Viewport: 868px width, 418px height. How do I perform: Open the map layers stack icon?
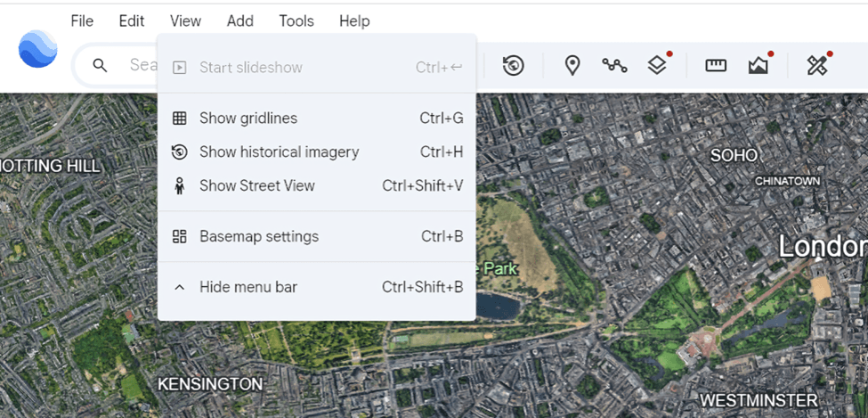(x=657, y=65)
